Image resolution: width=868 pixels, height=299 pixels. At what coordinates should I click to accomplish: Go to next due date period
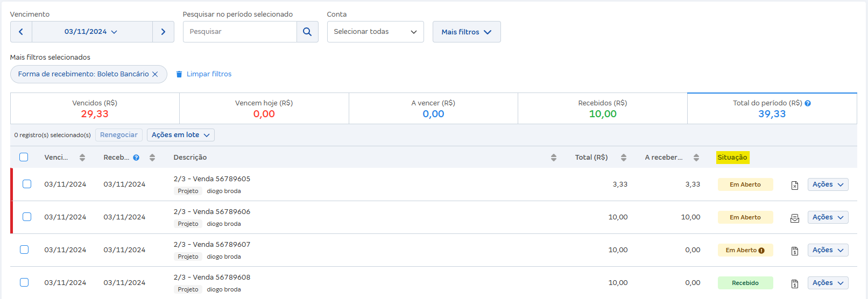point(163,32)
